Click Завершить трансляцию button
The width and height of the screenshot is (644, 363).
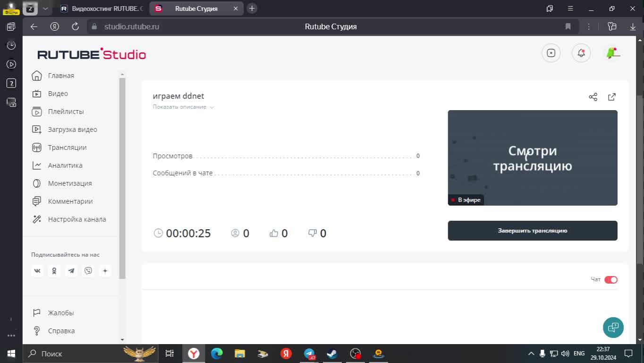[533, 231]
